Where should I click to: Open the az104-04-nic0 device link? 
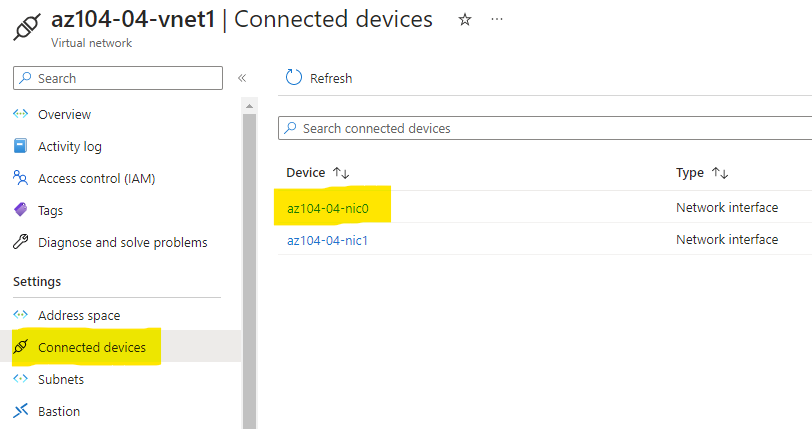click(328, 208)
